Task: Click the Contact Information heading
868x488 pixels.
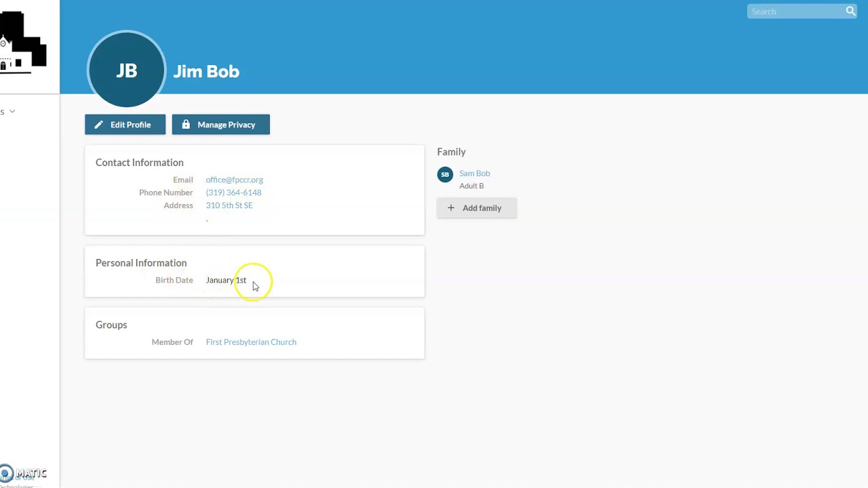Action: click(x=140, y=163)
